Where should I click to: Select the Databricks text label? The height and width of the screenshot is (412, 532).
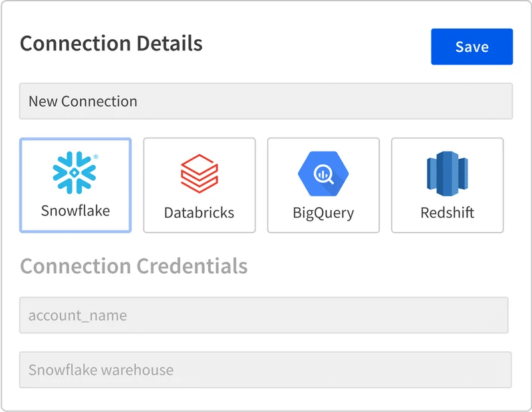pos(199,213)
